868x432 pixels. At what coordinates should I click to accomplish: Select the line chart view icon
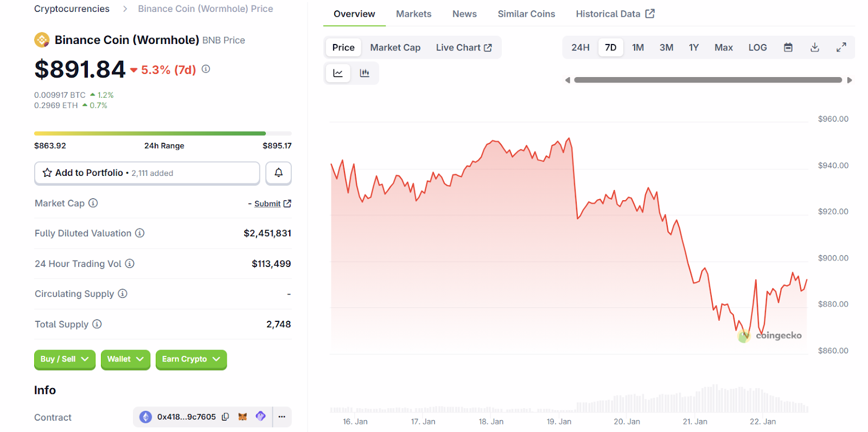point(338,73)
